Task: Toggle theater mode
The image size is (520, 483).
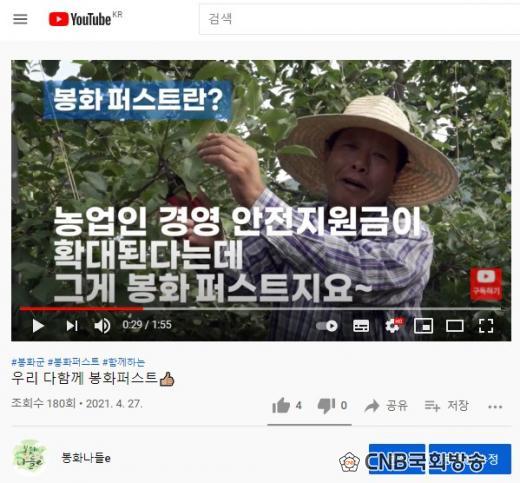Action: 455,326
